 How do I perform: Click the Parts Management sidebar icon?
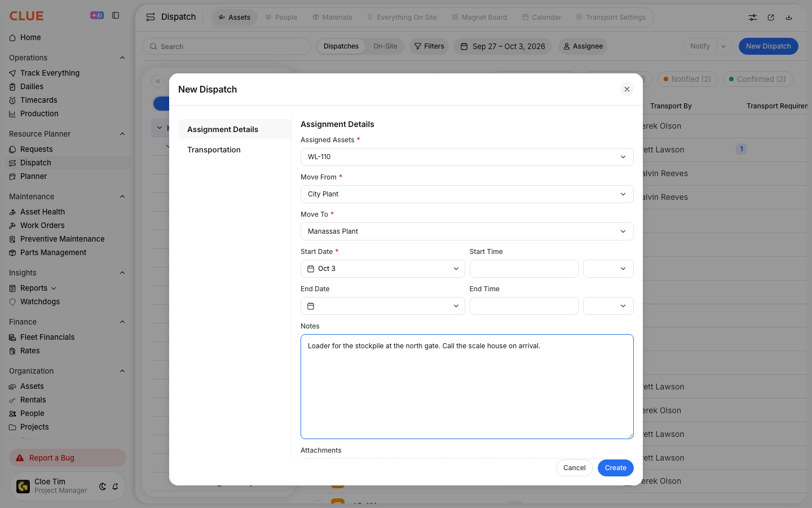point(12,253)
